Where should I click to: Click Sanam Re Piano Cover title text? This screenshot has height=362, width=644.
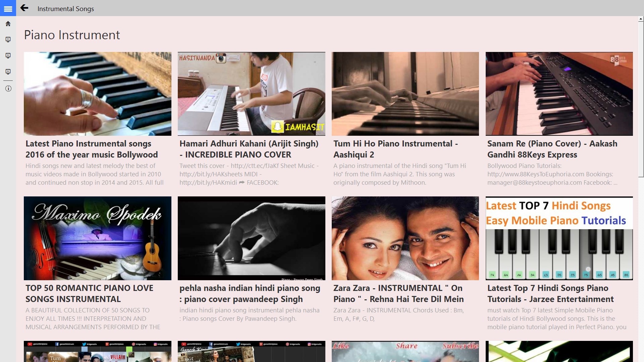552,149
